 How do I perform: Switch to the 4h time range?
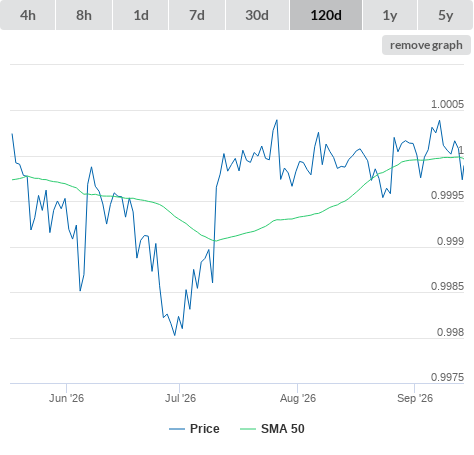pyautogui.click(x=28, y=15)
